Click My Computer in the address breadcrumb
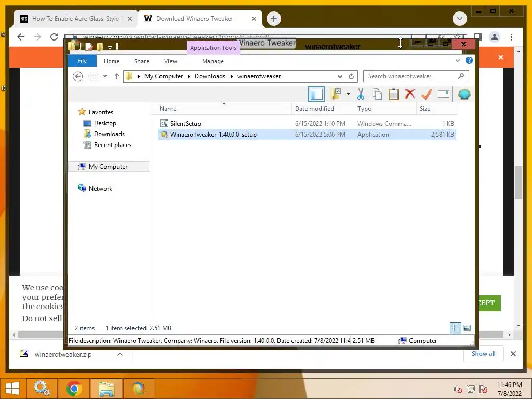The height and width of the screenshot is (399, 532). pos(164,76)
